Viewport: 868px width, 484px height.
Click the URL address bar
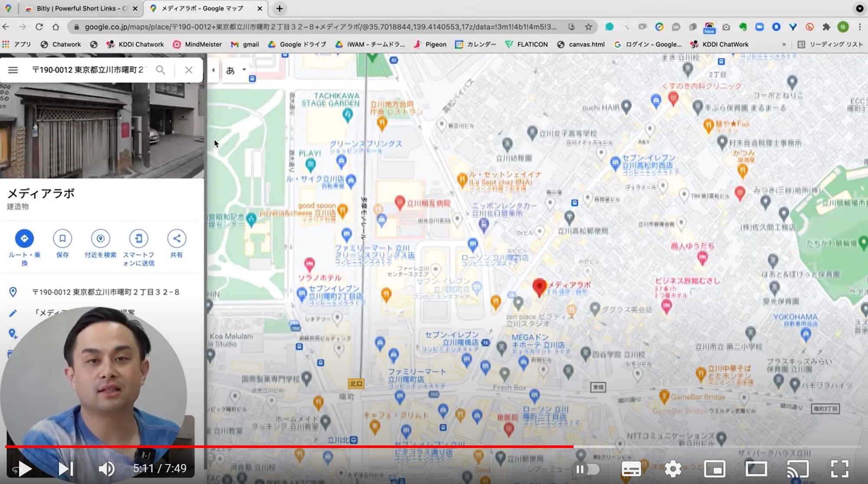tap(321, 27)
